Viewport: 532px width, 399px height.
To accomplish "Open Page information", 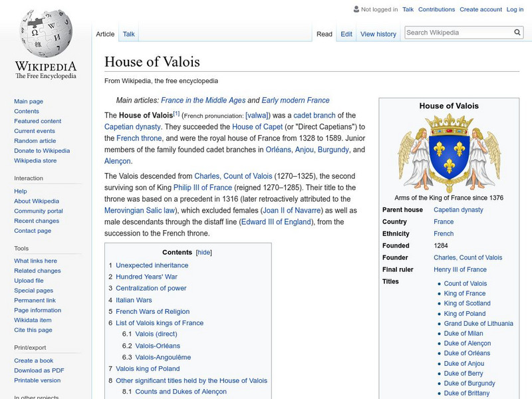I will (38, 310).
